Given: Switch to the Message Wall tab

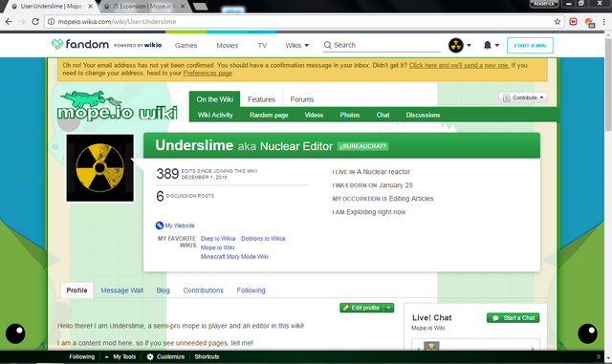Looking at the screenshot, I should (x=121, y=290).
